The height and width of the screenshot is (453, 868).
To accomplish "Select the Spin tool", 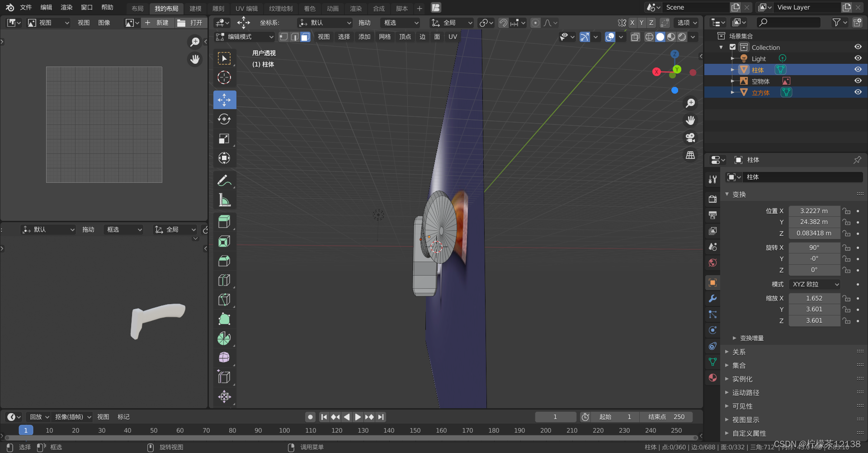I will coord(224,339).
